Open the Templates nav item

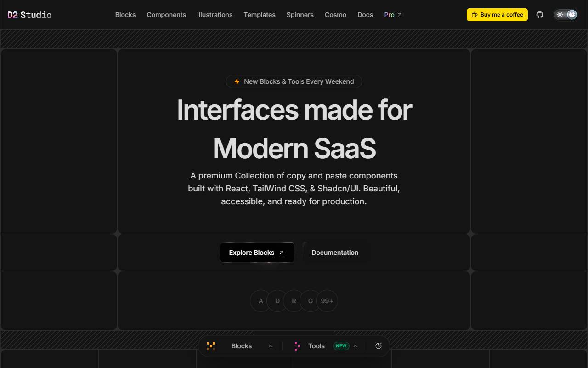tap(260, 15)
